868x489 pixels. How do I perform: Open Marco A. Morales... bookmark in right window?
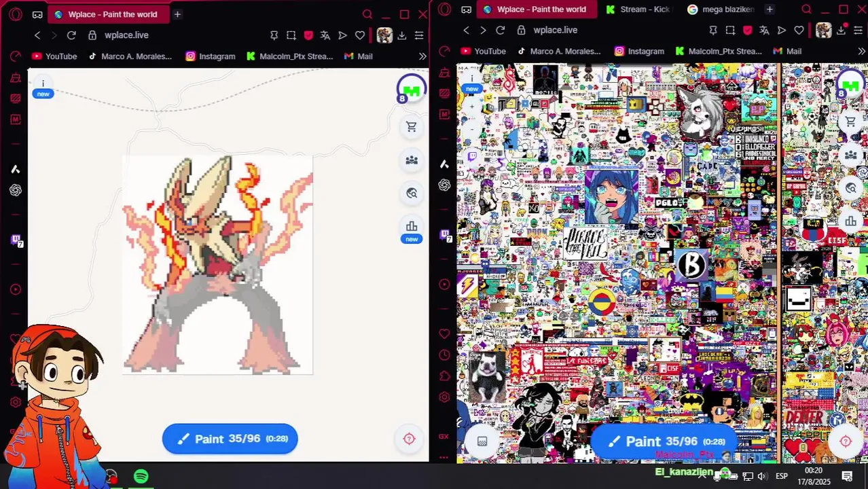pyautogui.click(x=558, y=51)
